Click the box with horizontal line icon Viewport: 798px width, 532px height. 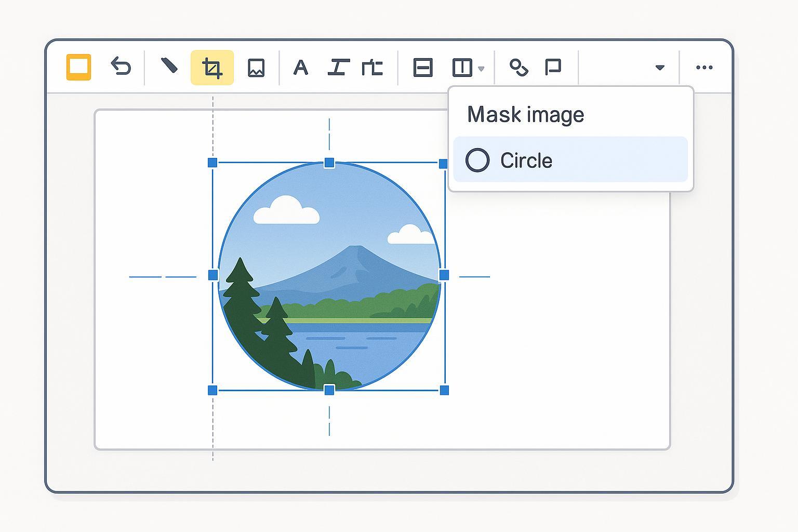point(422,68)
